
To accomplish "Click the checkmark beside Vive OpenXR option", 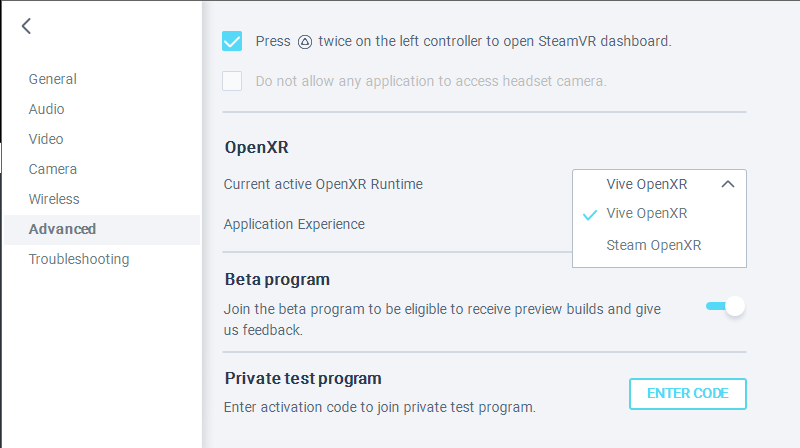I will 590,214.
